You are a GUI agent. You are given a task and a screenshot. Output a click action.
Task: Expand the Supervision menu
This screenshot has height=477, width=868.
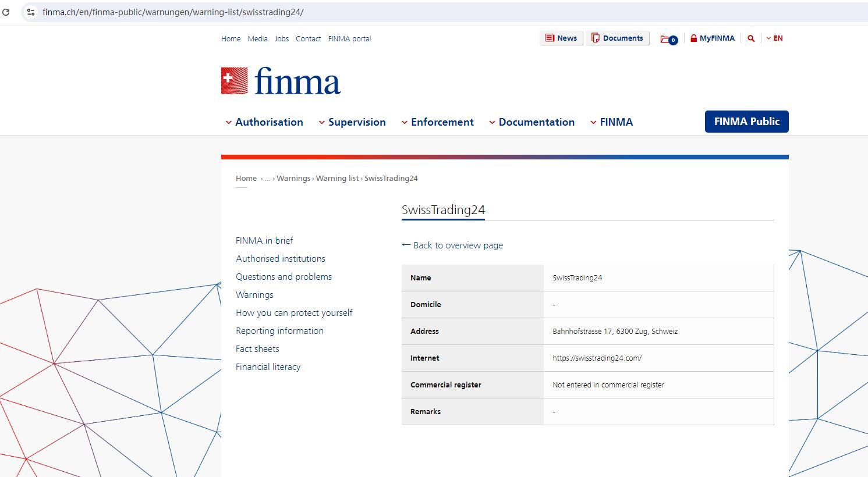tap(352, 122)
